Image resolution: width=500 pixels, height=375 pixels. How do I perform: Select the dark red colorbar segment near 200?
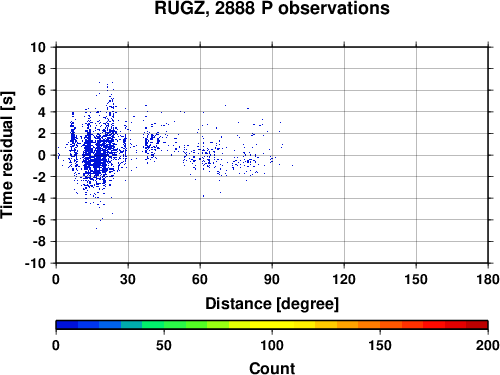[x=477, y=325]
